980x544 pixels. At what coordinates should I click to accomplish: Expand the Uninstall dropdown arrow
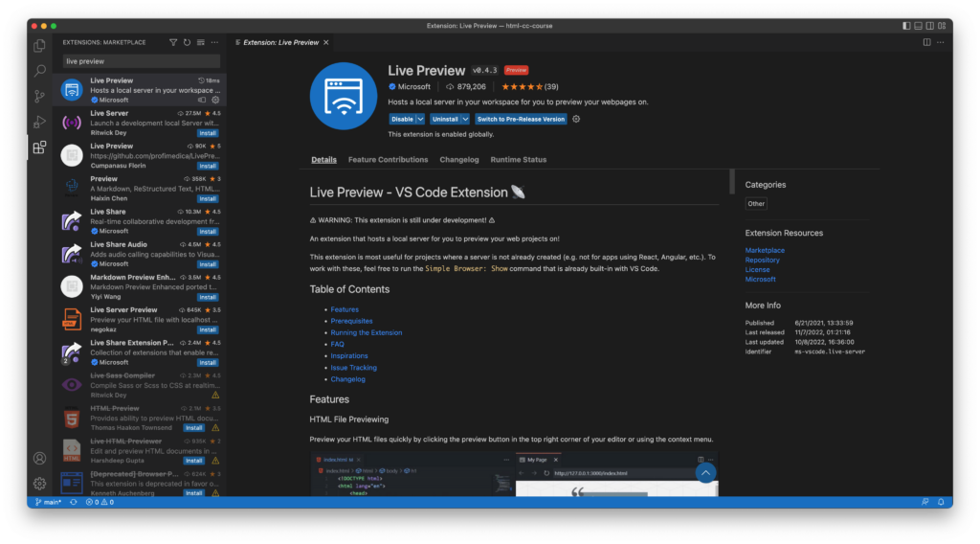[x=466, y=119]
